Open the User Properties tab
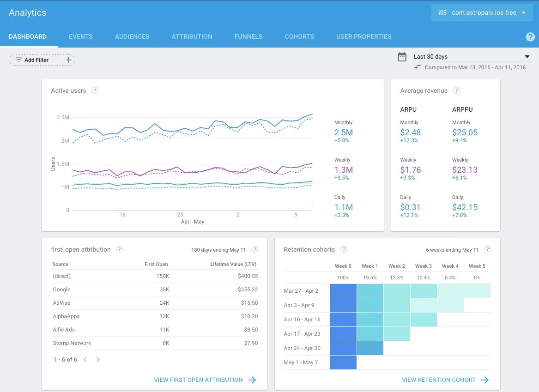Viewport: 539px width, 392px height. pos(363,36)
